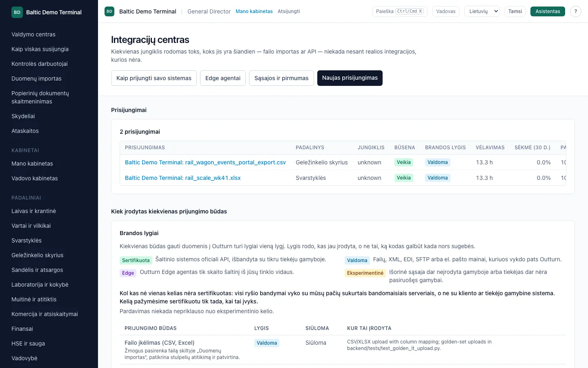
Task: Select the Naujas prisijungimas tab
Action: 350,78
